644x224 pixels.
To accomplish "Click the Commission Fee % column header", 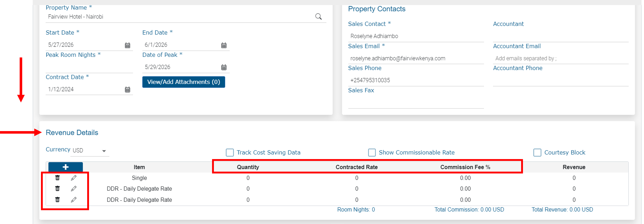I will [465, 167].
